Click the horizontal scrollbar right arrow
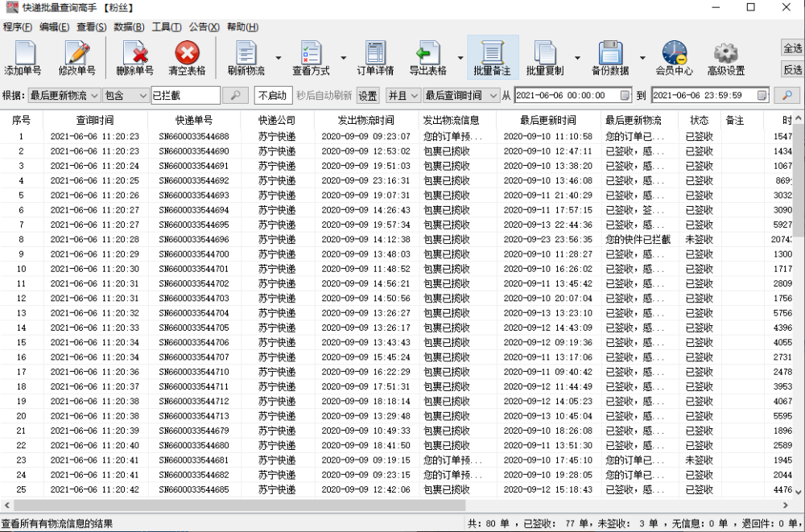This screenshot has height=532, width=805. [x=786, y=505]
